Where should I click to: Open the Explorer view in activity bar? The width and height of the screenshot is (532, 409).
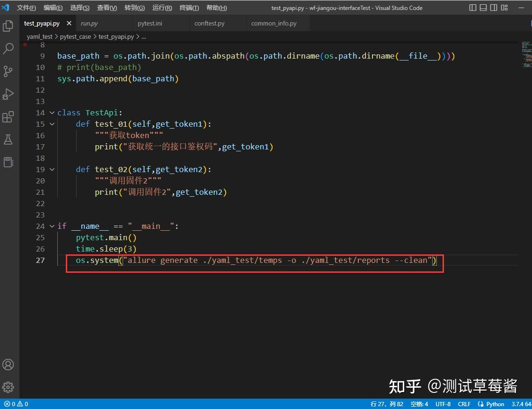8,26
